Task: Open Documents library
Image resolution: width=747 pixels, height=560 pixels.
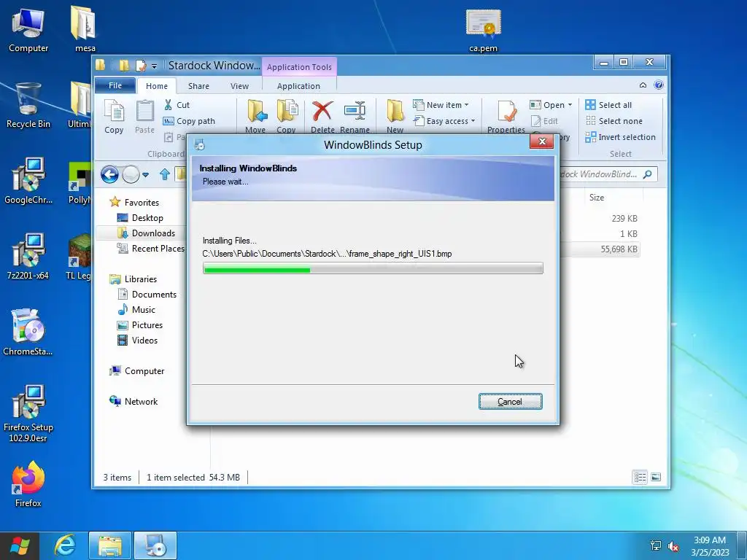Action: tap(147, 295)
